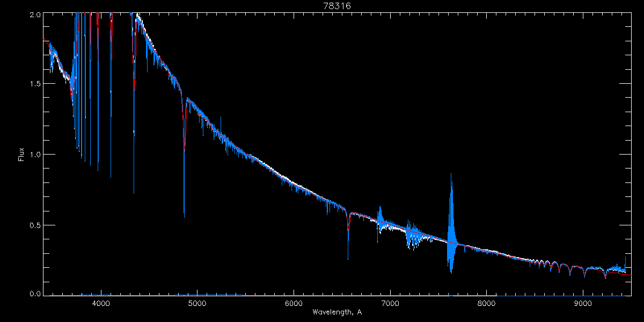This screenshot has height=322, width=644.
Task: Click the 1.5 flux tick label
Action: (35, 84)
